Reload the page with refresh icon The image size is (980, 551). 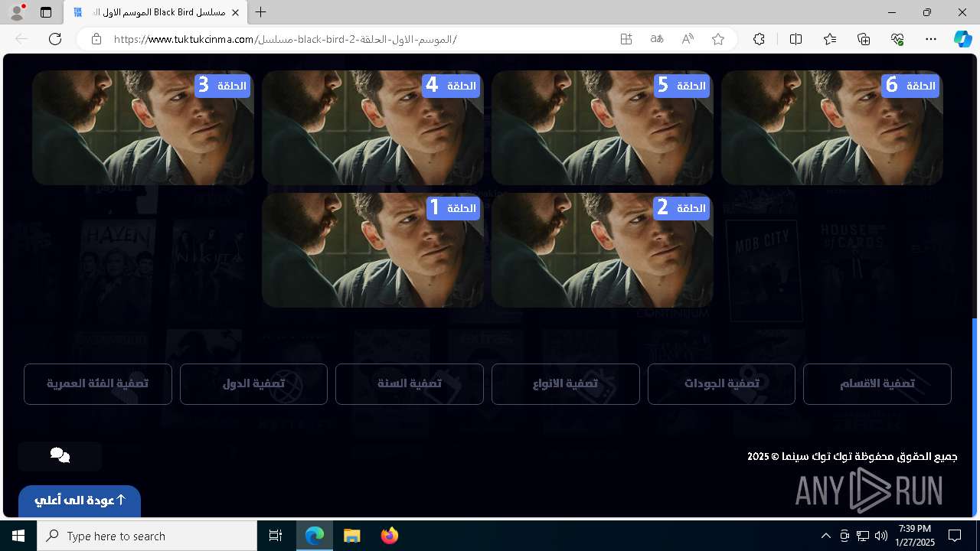point(55,39)
